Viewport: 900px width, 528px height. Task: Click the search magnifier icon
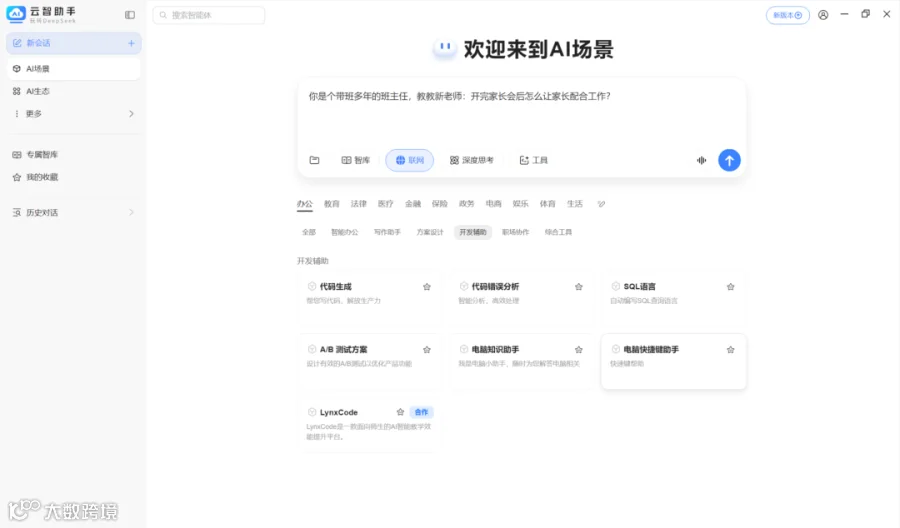(163, 15)
